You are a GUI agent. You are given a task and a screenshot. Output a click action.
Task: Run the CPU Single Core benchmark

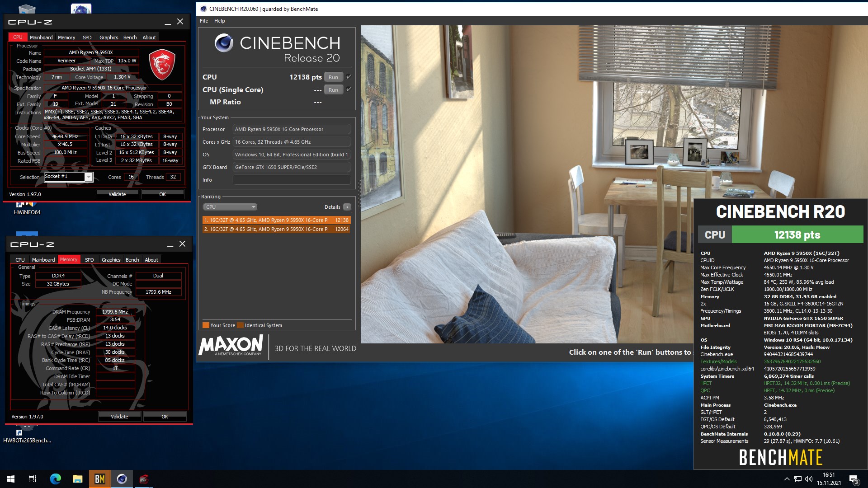point(333,90)
